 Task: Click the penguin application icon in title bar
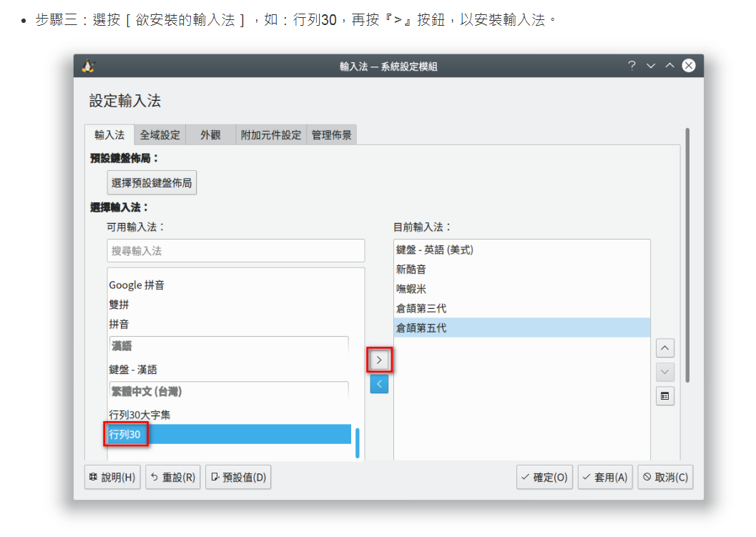coord(88,66)
